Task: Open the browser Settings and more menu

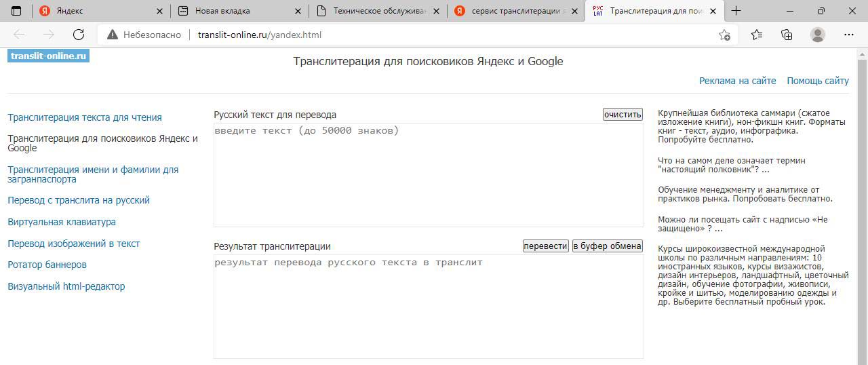Action: click(849, 35)
